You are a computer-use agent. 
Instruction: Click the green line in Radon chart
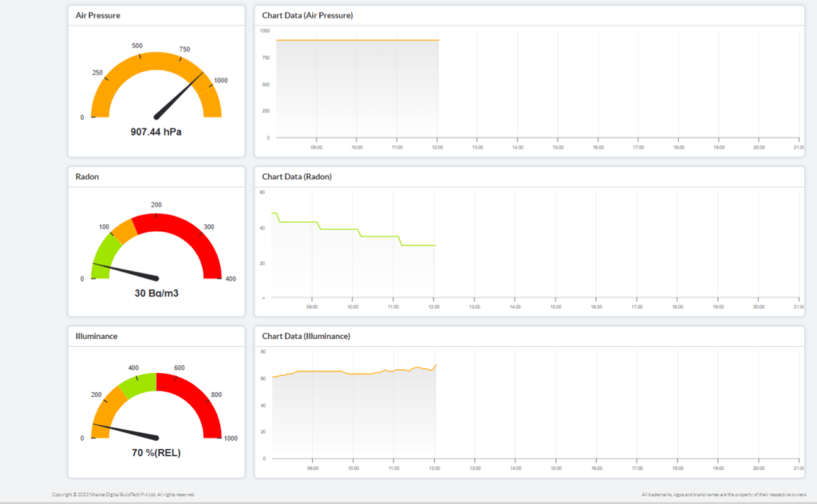(339, 229)
